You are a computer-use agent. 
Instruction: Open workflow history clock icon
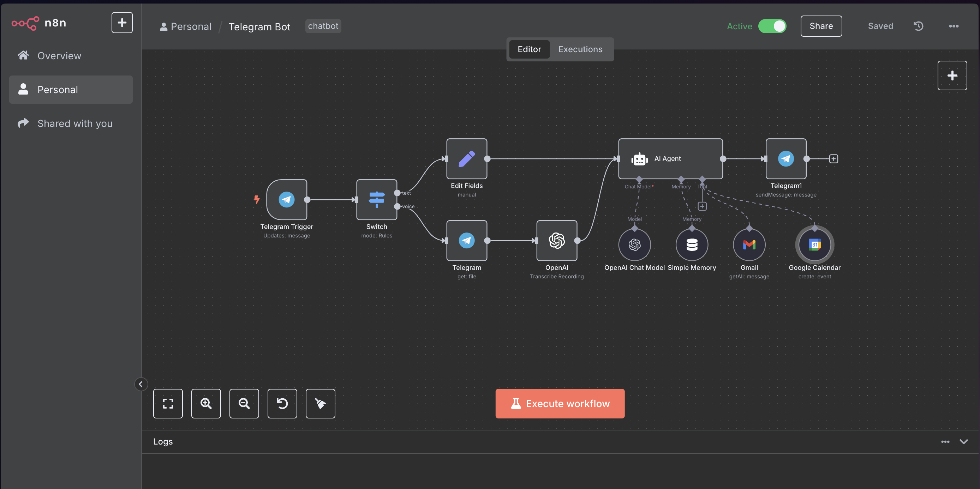[918, 26]
